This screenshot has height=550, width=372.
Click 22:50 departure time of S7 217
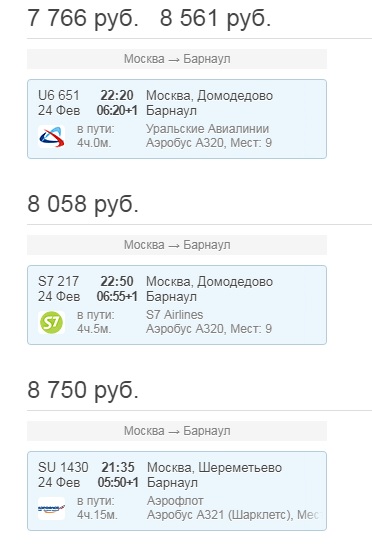(117, 281)
